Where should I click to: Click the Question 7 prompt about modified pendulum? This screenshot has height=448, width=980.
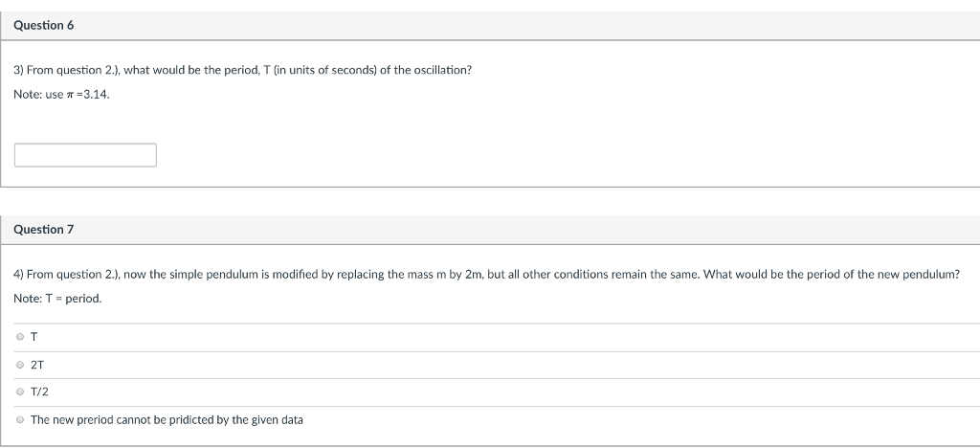click(x=486, y=275)
